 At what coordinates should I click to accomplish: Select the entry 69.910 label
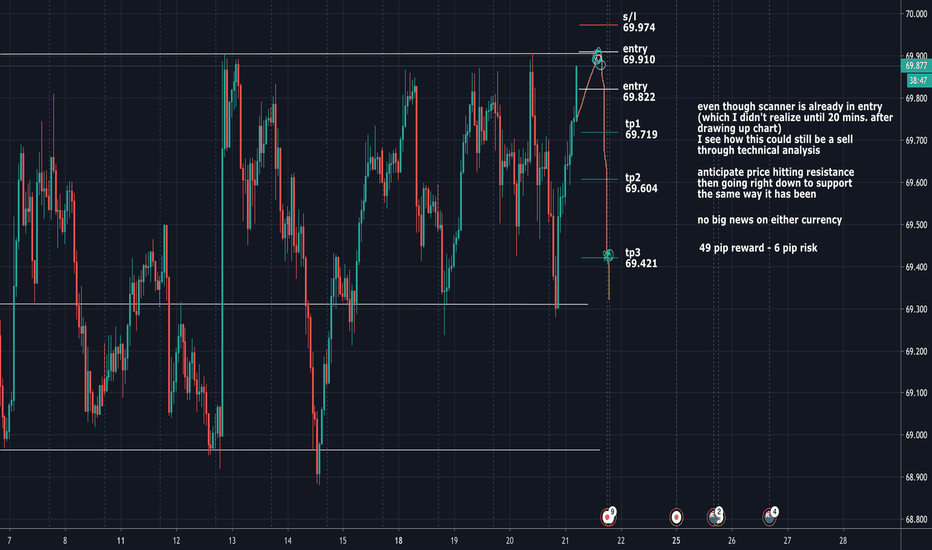click(638, 54)
